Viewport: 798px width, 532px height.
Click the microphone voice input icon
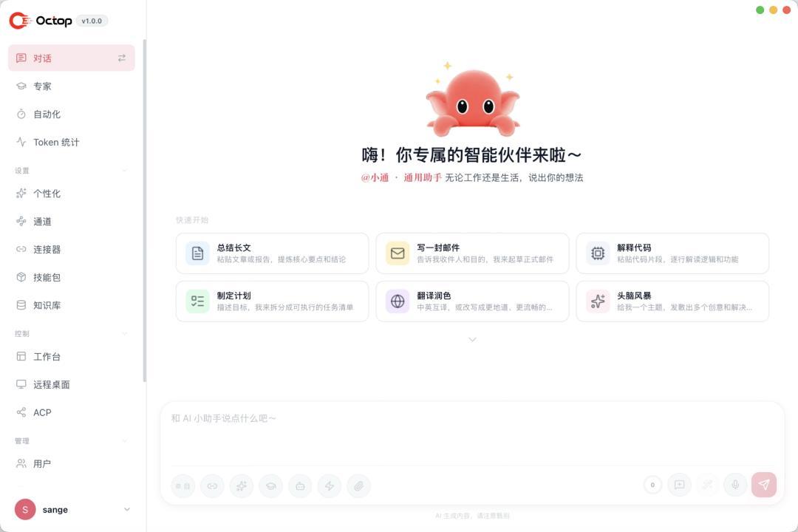click(x=735, y=485)
